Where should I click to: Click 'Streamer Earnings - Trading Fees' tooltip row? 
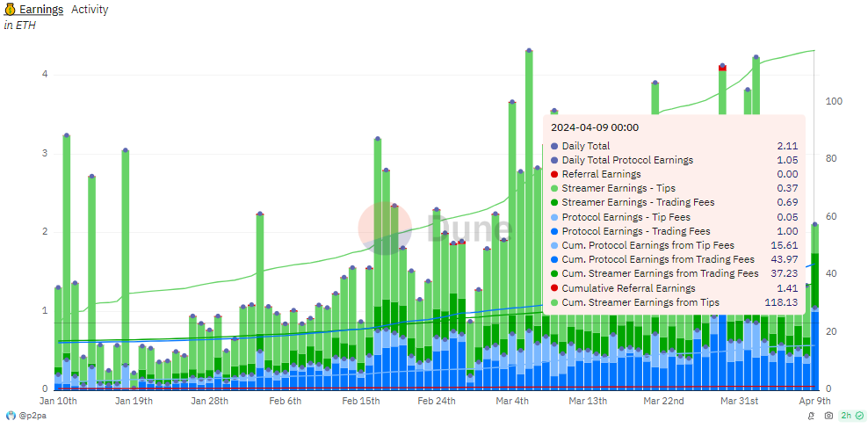coord(674,203)
